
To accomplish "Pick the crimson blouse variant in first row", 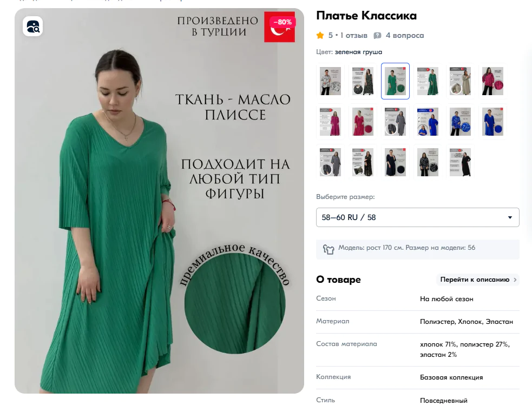I will coord(492,81).
